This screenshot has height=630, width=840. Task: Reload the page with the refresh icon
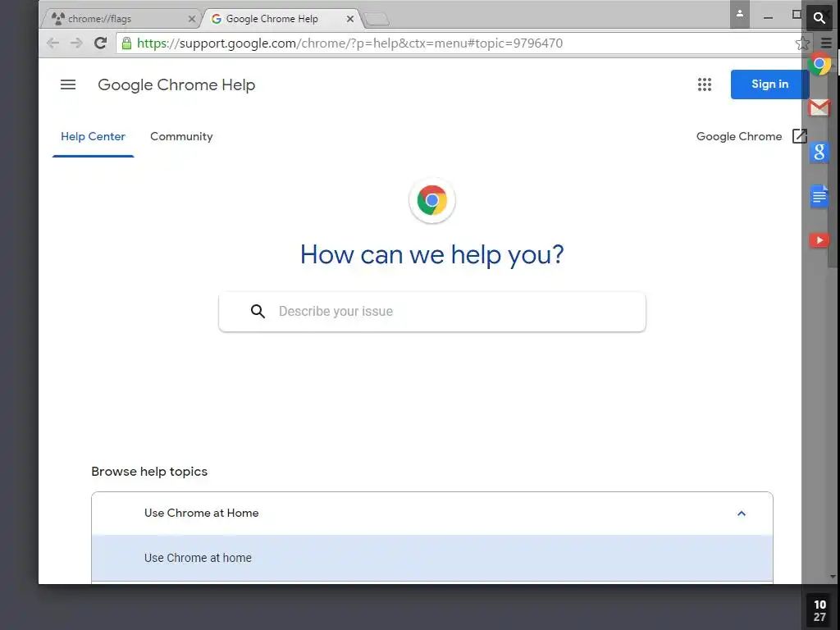point(100,43)
